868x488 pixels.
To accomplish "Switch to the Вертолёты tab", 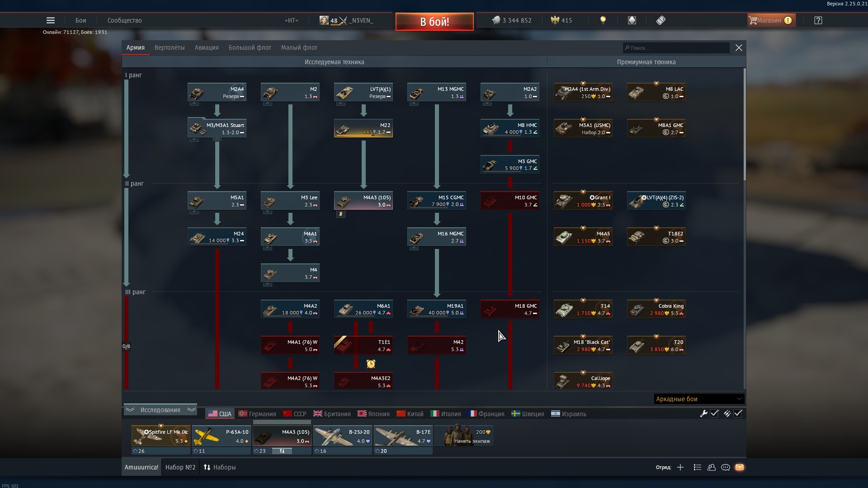I will coord(170,47).
